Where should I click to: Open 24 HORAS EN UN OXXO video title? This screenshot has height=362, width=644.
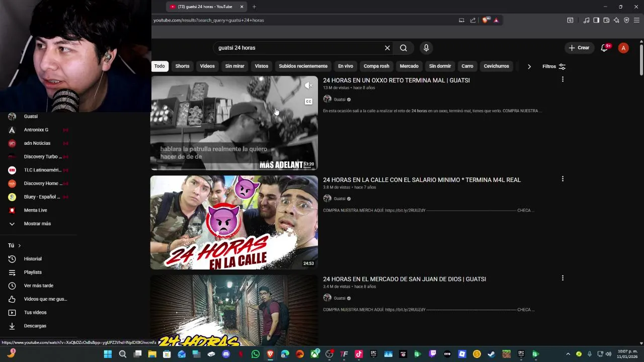[396, 80]
